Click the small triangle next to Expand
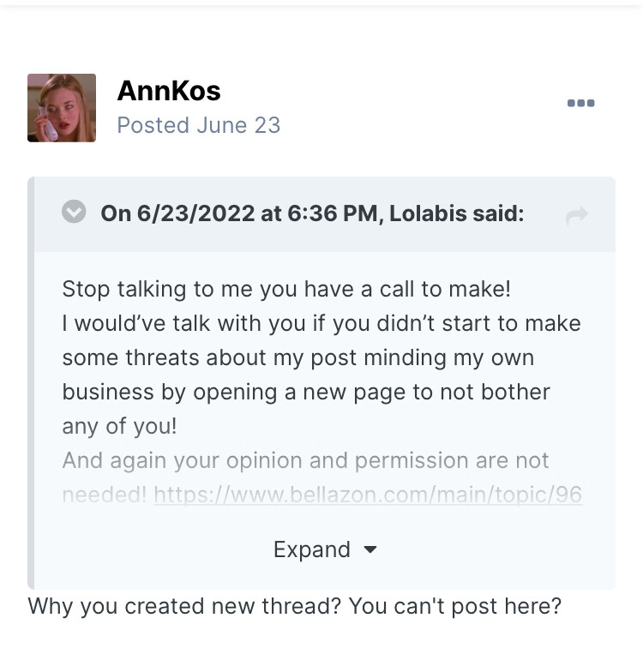 (x=370, y=549)
